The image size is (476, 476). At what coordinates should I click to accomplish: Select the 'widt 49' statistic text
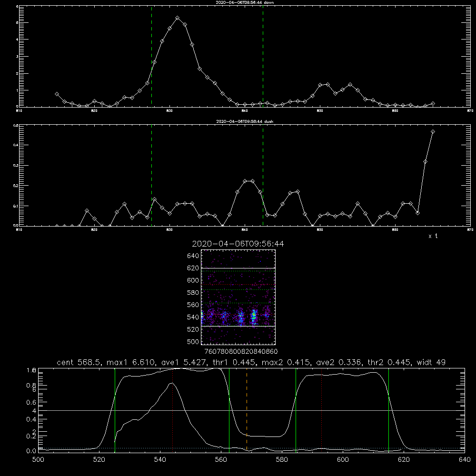click(x=431, y=362)
